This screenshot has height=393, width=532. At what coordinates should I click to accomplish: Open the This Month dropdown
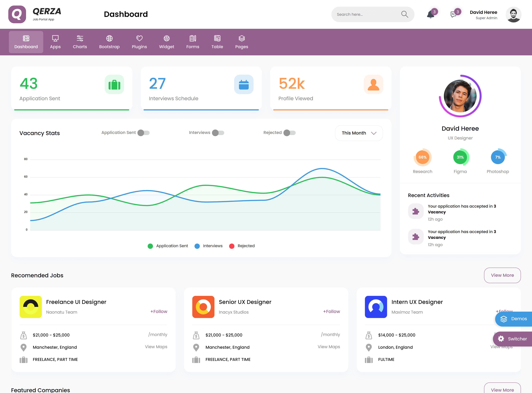[359, 133]
